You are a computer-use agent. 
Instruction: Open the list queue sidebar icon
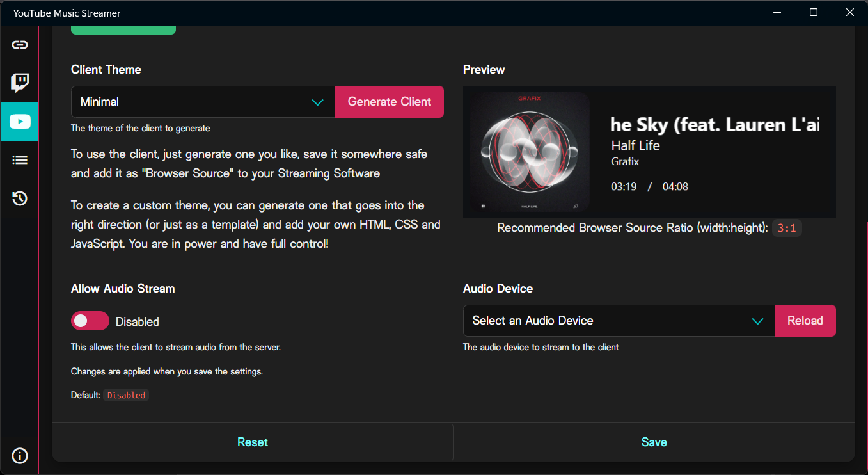(x=20, y=160)
